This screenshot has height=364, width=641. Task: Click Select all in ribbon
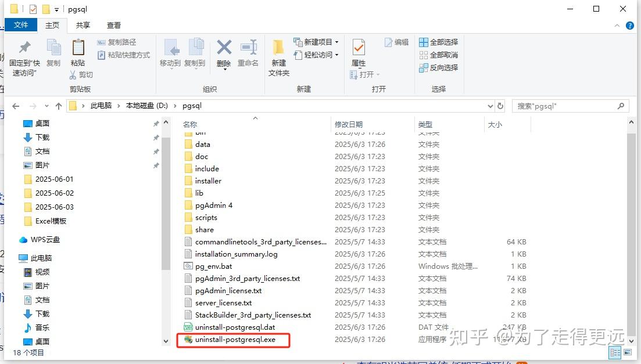coord(439,42)
